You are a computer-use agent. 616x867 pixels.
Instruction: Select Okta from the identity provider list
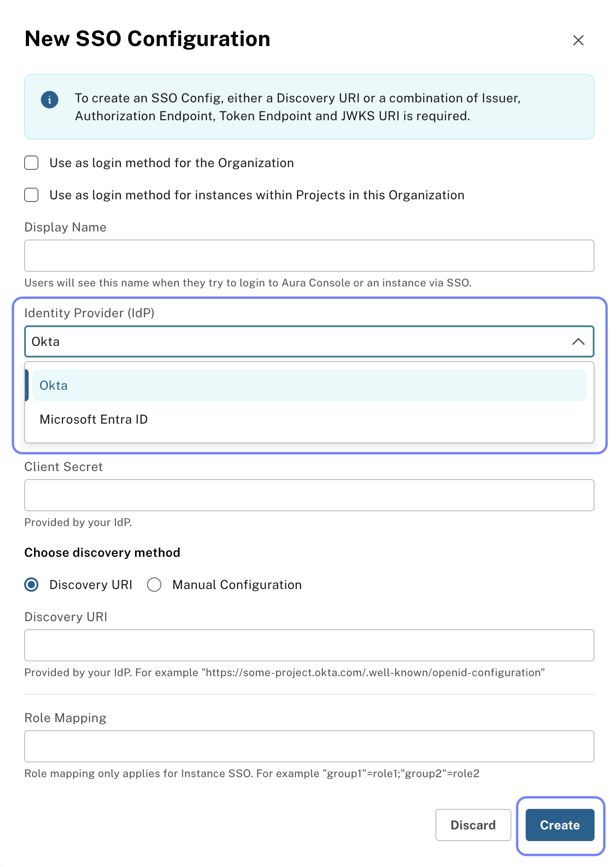[54, 385]
